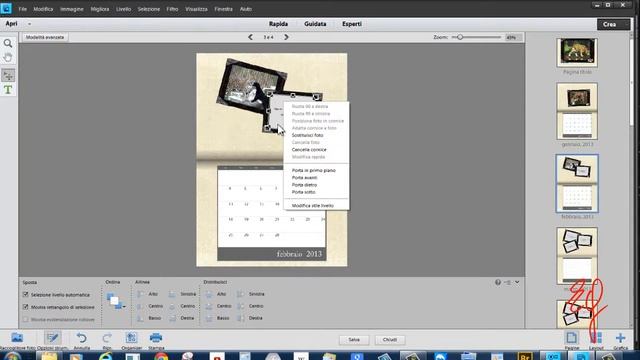Go to the next calendar page
Image resolution: width=640 pixels, height=360 pixels.
[x=287, y=37]
